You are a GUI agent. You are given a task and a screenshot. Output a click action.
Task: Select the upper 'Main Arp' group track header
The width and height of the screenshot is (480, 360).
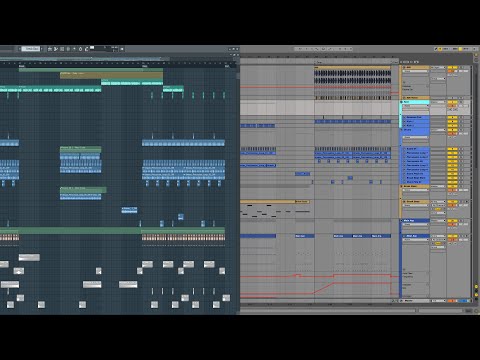coord(416,221)
